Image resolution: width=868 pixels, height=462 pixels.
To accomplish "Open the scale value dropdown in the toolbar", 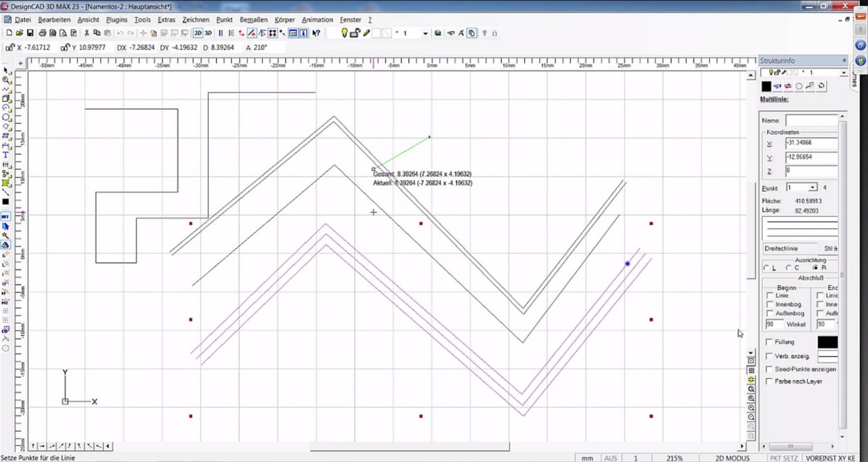I will tap(426, 33).
